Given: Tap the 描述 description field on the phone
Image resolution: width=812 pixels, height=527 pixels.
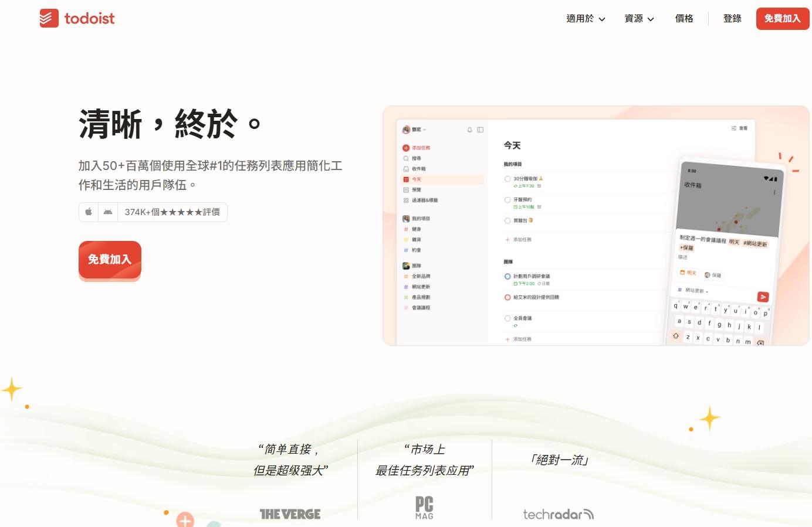Looking at the screenshot, I should pos(682,257).
